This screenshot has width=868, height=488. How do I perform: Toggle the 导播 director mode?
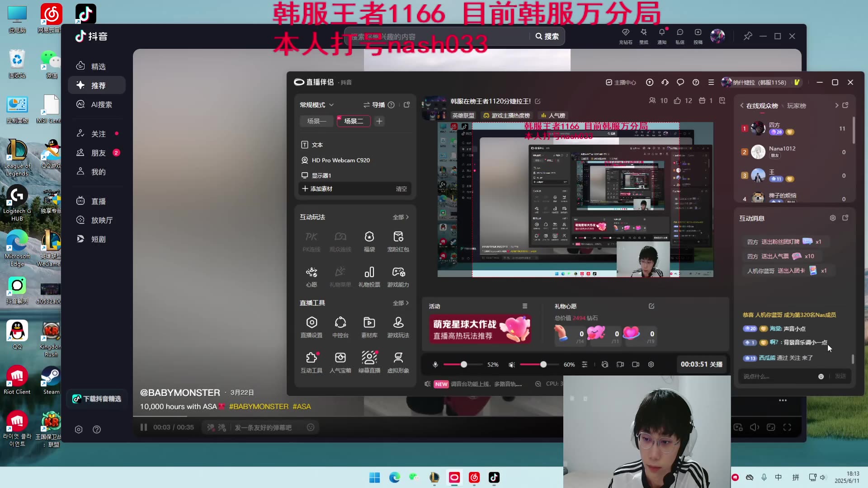point(374,105)
